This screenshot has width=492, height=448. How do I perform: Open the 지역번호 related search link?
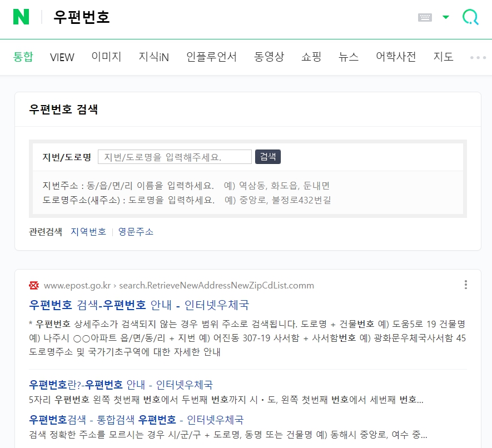tap(88, 232)
